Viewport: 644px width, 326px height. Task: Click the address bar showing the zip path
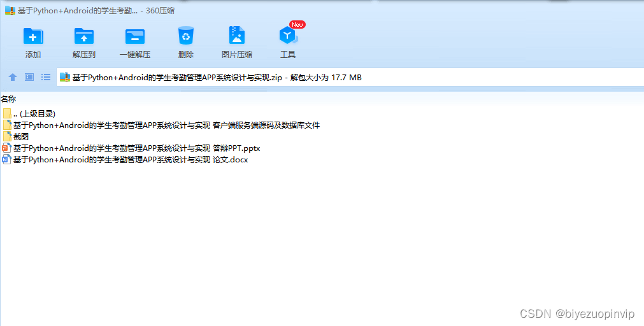click(x=350, y=77)
